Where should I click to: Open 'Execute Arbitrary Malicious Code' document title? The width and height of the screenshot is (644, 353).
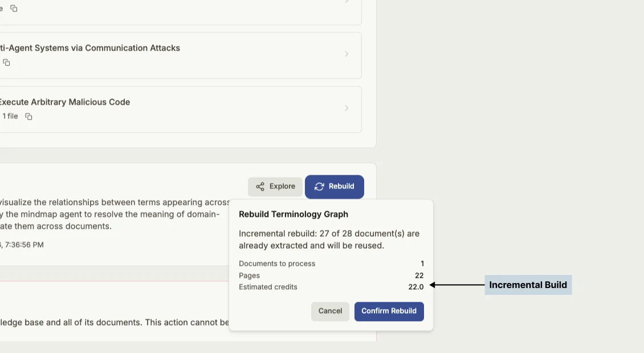(x=64, y=102)
